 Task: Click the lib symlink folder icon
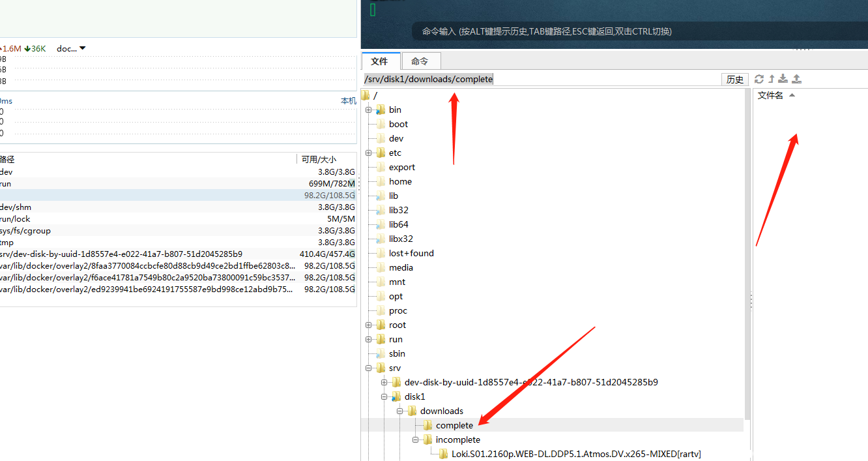(x=381, y=196)
